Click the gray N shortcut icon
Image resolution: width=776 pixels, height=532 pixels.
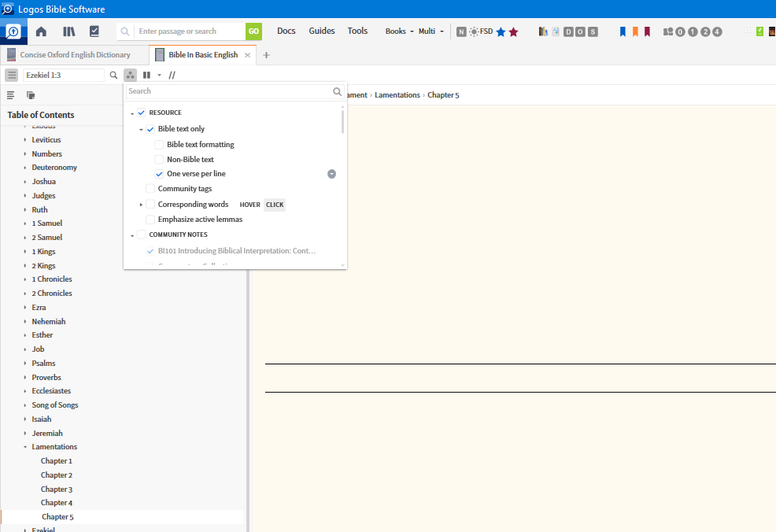coord(461,31)
